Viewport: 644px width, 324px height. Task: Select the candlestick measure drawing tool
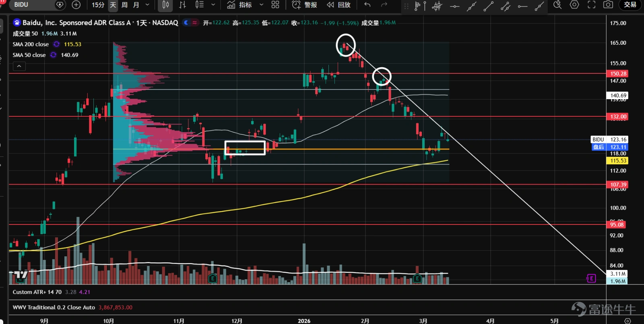(x=437, y=5)
